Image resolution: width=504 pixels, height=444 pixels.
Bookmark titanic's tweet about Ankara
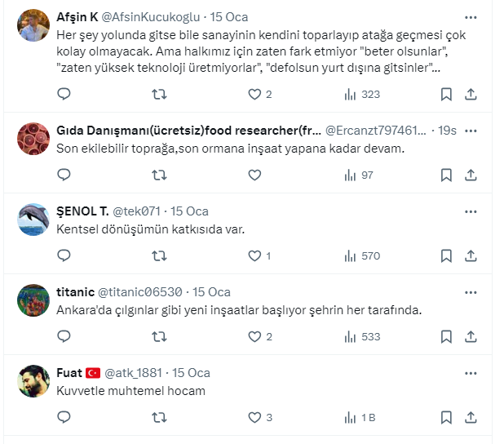click(x=446, y=336)
